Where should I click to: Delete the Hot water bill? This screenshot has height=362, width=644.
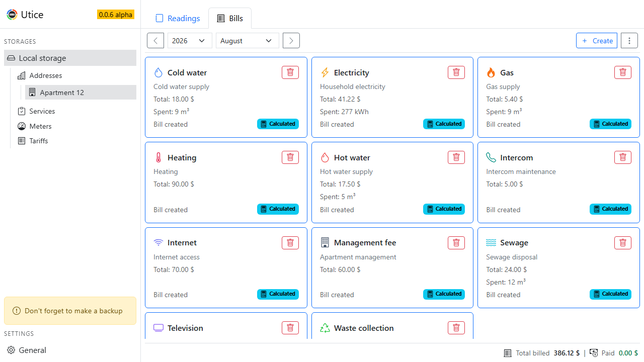[456, 157]
